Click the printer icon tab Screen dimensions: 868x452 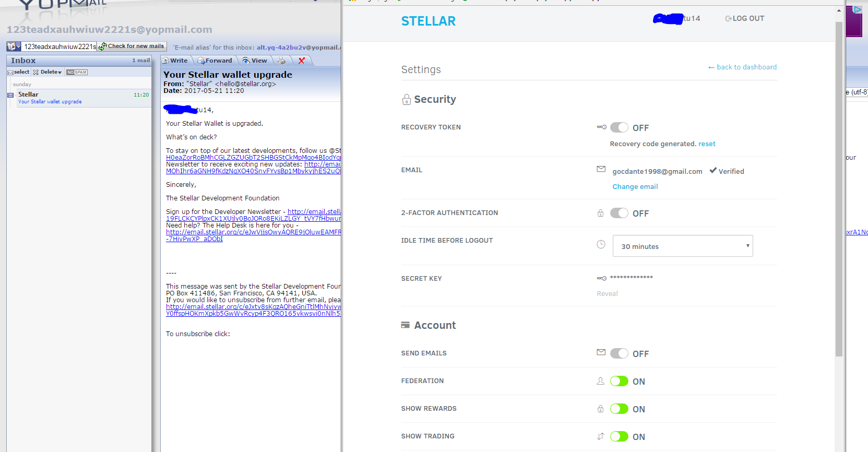pyautogui.click(x=281, y=61)
